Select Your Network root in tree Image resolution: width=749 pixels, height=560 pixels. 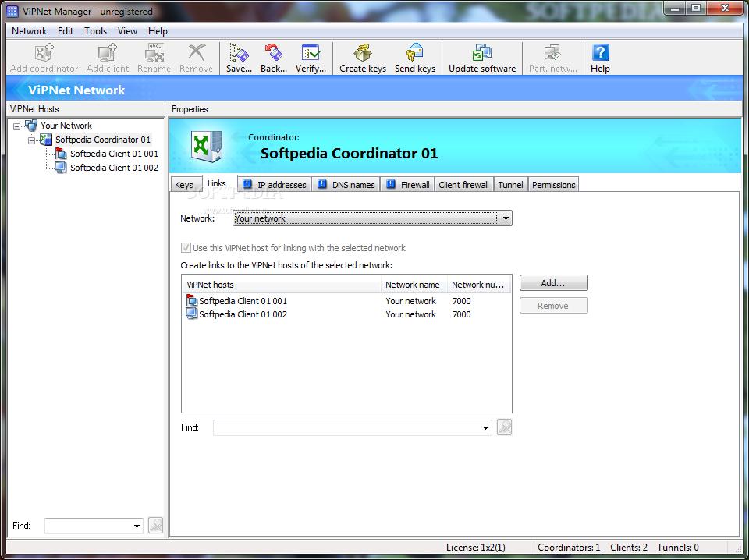point(66,126)
